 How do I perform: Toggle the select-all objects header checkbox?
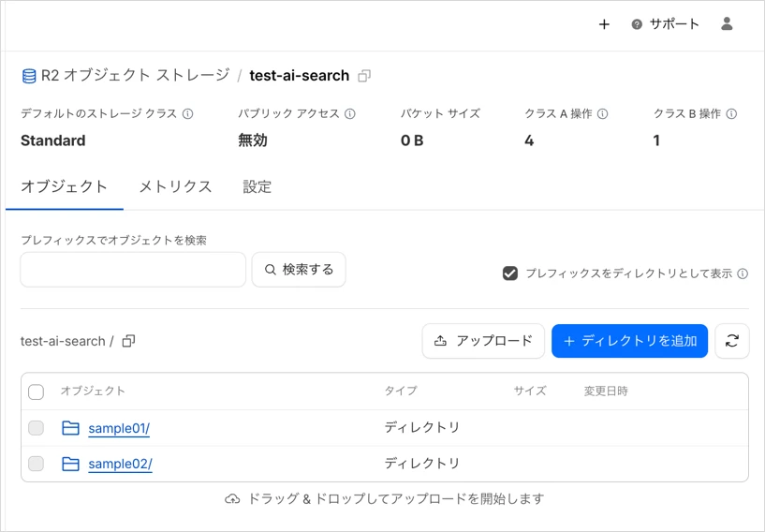coord(37,392)
